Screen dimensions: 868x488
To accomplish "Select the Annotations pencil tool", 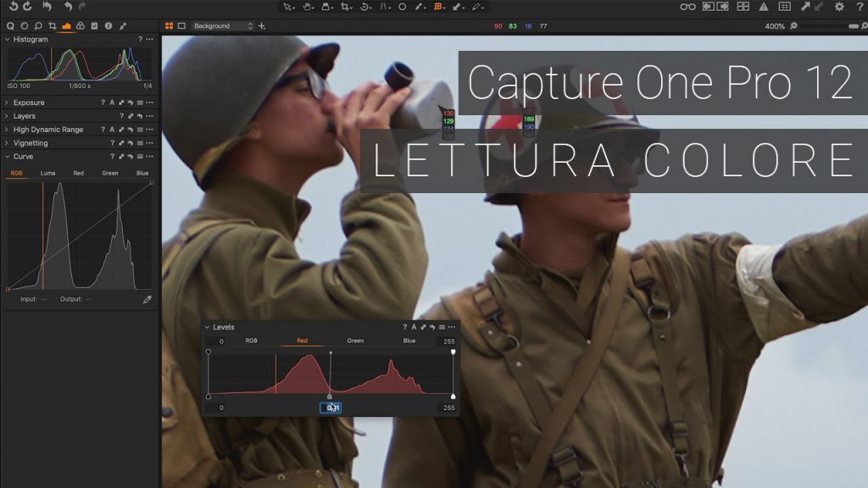I will (477, 7).
